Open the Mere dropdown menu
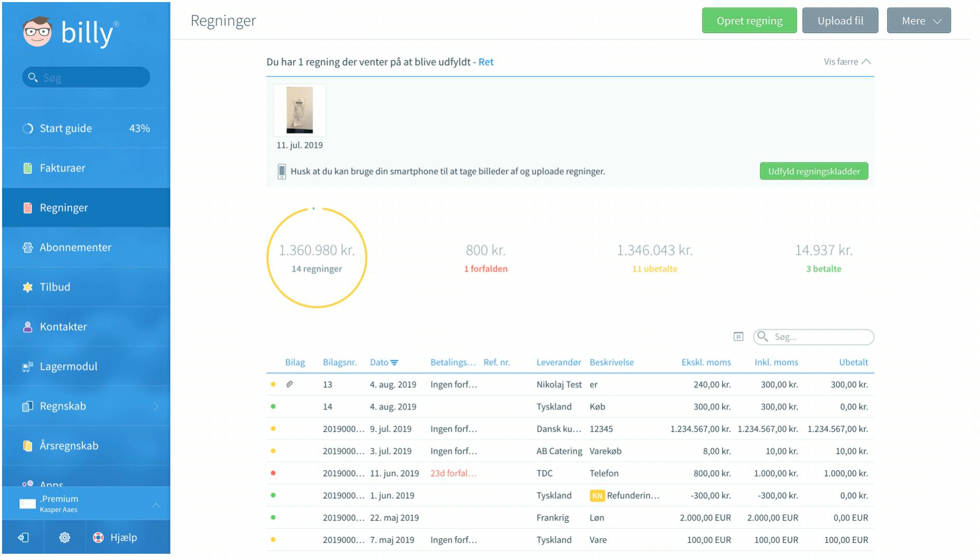The height and width of the screenshot is (560, 980). (919, 21)
